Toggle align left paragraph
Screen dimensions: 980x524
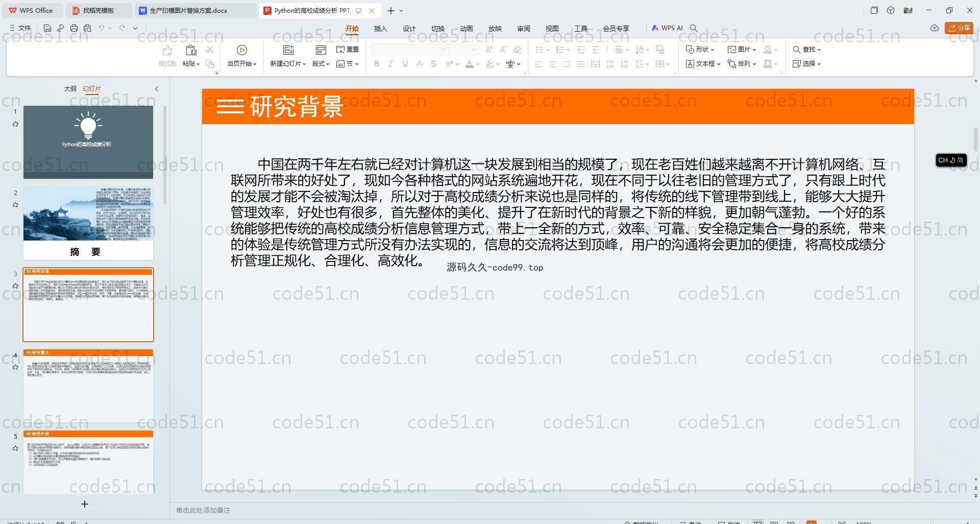tap(538, 64)
